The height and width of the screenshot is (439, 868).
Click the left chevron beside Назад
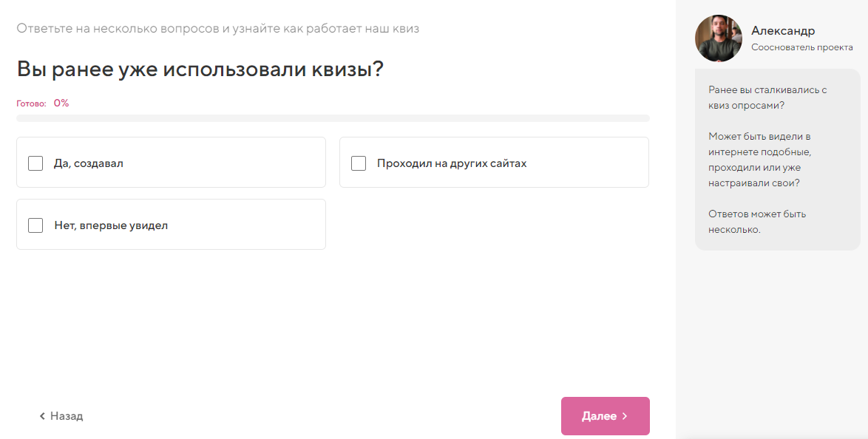click(41, 416)
